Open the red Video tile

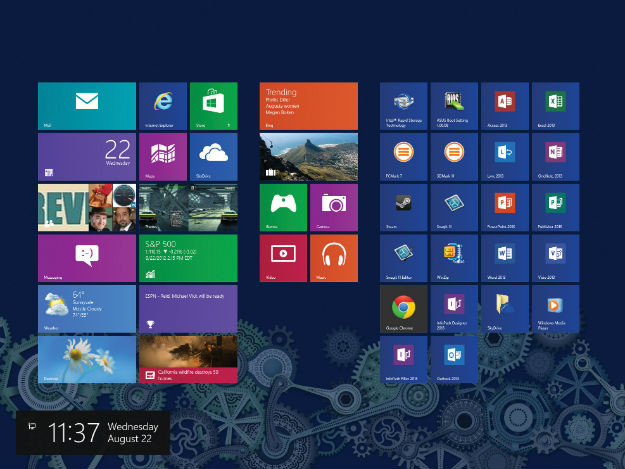pos(283,258)
